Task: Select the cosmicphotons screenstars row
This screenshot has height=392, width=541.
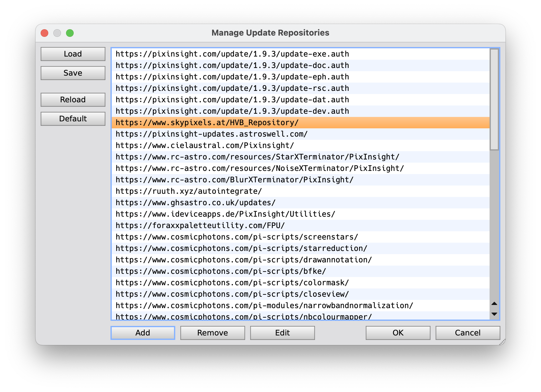Action: pyautogui.click(x=300, y=237)
